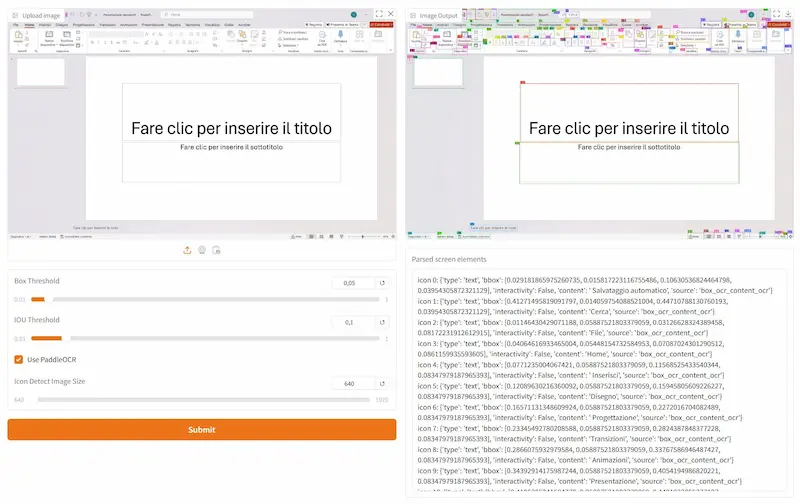Open the uploaded image in fullscreen view

[x=379, y=14]
